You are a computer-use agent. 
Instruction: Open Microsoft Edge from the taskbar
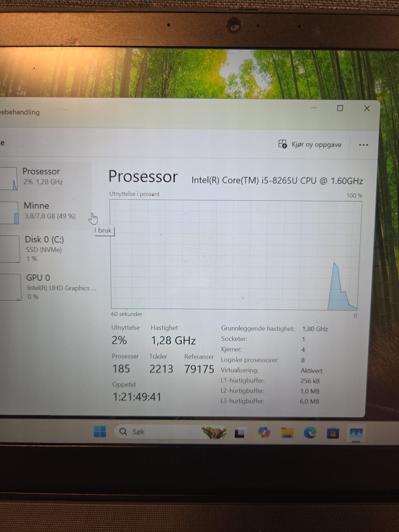[x=310, y=433]
